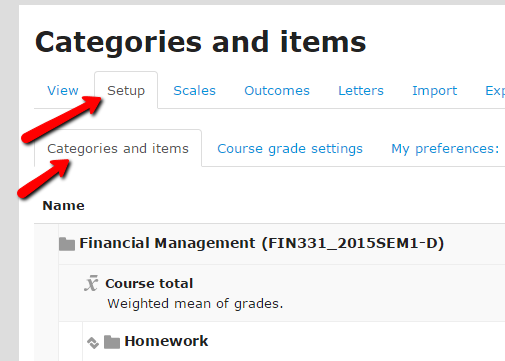Open the My preferences sub-tab

coord(445,149)
